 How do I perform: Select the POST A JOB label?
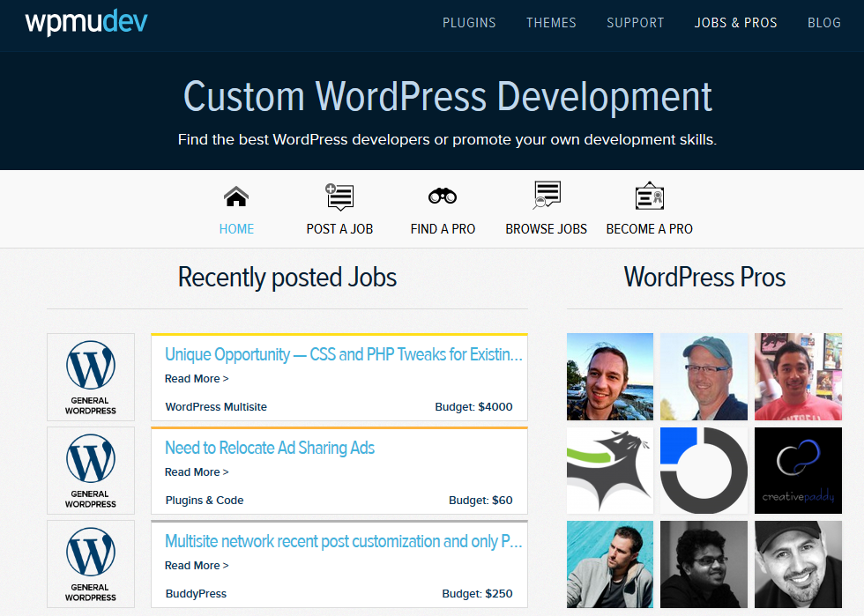pyautogui.click(x=339, y=228)
